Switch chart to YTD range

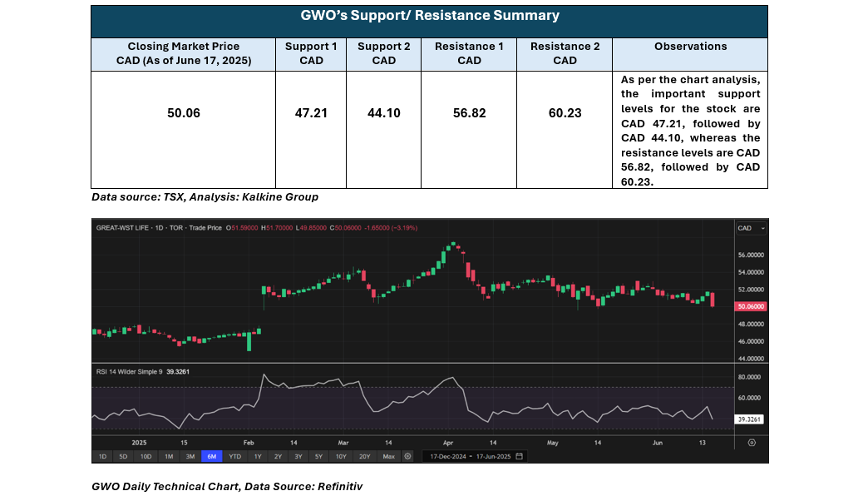click(235, 457)
